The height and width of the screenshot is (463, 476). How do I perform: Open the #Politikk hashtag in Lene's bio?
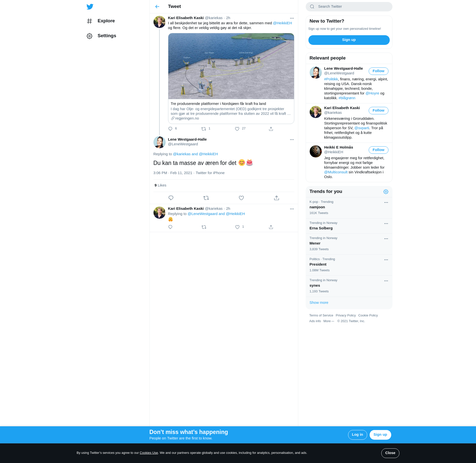point(331,79)
